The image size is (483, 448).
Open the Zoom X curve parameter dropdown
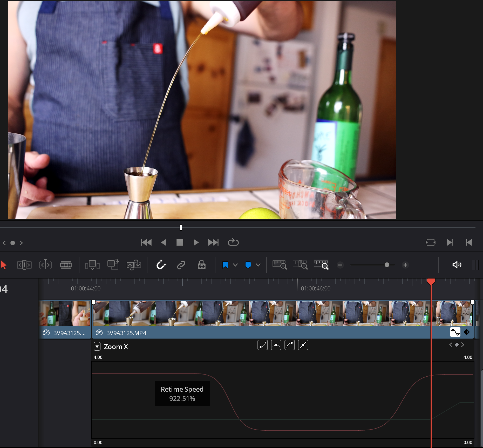pyautogui.click(x=97, y=346)
